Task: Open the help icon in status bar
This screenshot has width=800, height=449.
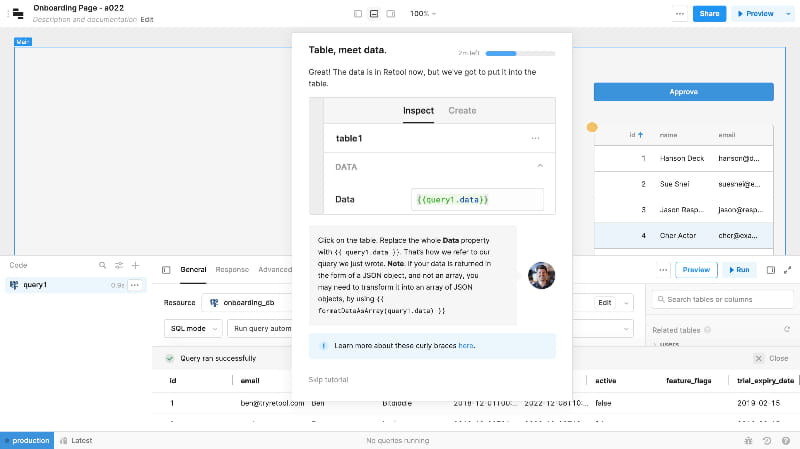Action: pos(786,441)
